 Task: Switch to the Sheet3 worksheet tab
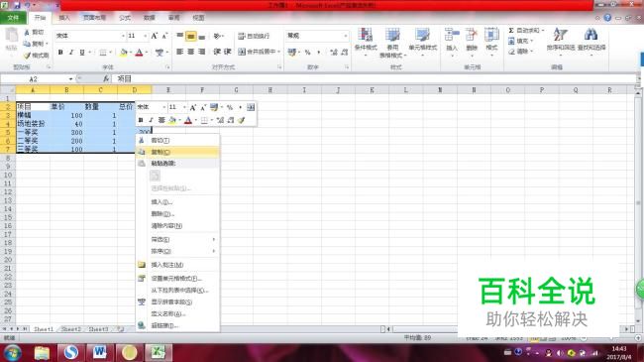click(98, 329)
